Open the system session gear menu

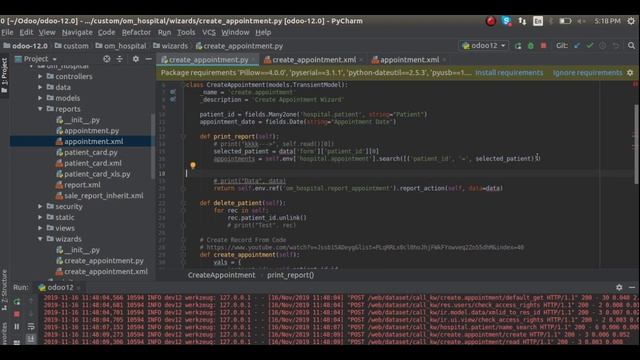pos(631,21)
